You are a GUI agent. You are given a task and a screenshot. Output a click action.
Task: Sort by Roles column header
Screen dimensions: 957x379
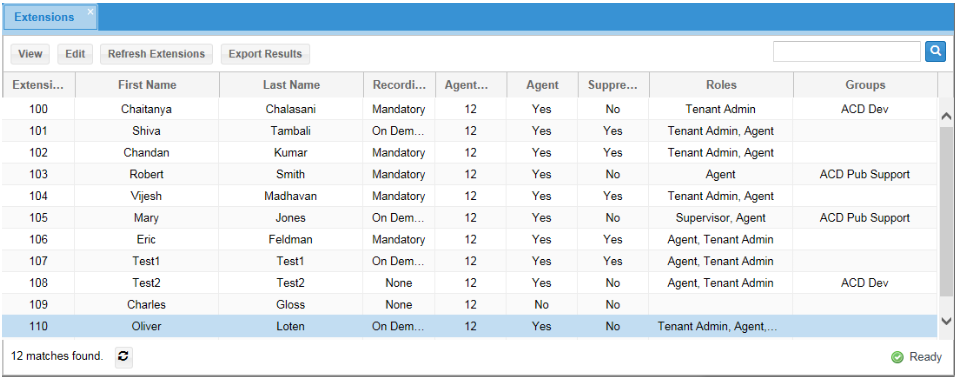point(721,85)
